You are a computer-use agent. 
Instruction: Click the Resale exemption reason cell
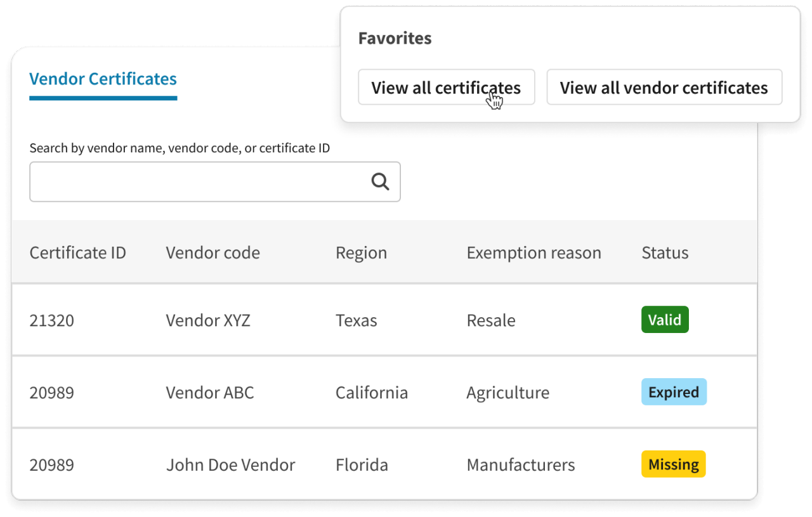tap(490, 320)
